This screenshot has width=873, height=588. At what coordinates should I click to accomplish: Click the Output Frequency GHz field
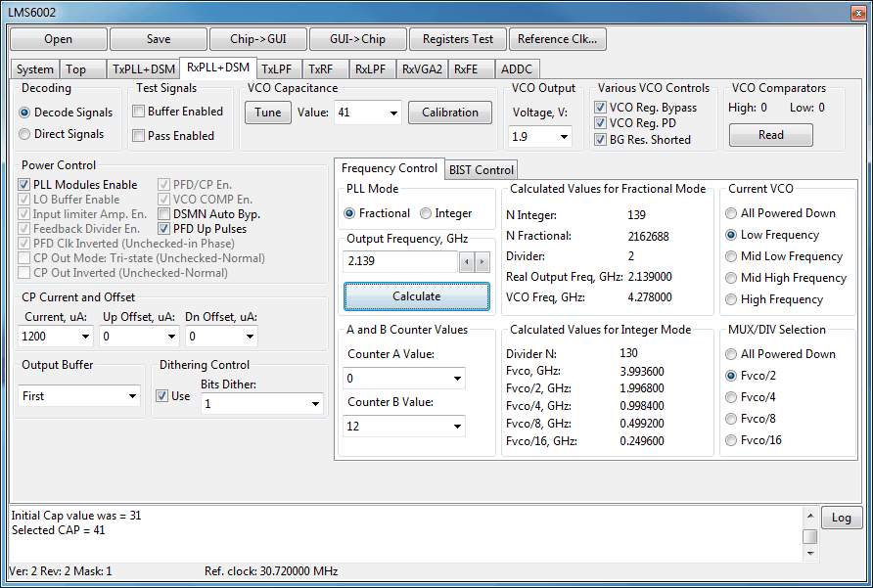[x=400, y=262]
